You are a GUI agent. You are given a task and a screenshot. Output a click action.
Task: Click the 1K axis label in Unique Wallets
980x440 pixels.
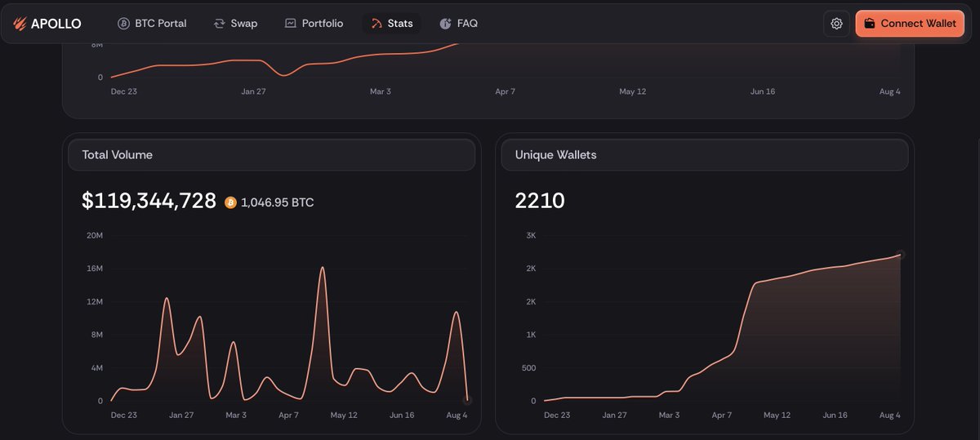(x=531, y=335)
